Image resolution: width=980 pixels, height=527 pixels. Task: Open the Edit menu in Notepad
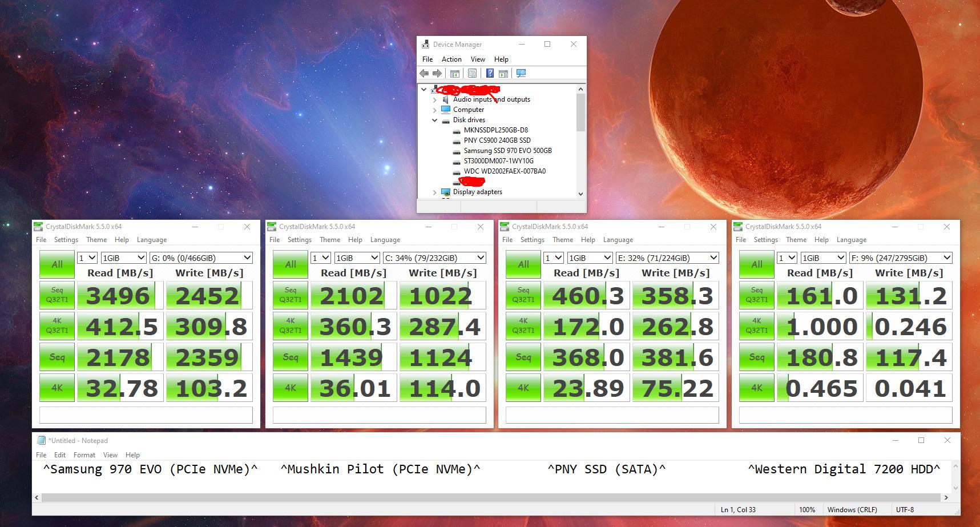60,455
